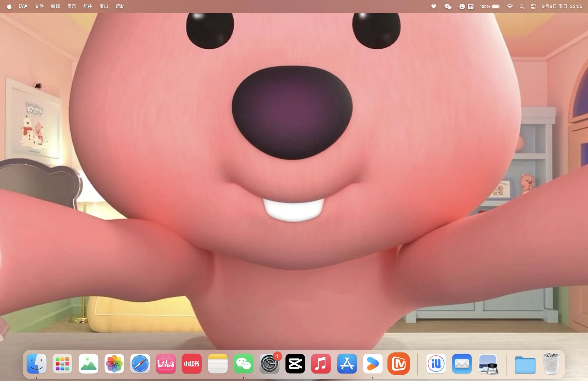This screenshot has width=588, height=381.
Task: Open the Trash in the Dock
Action: 551,364
